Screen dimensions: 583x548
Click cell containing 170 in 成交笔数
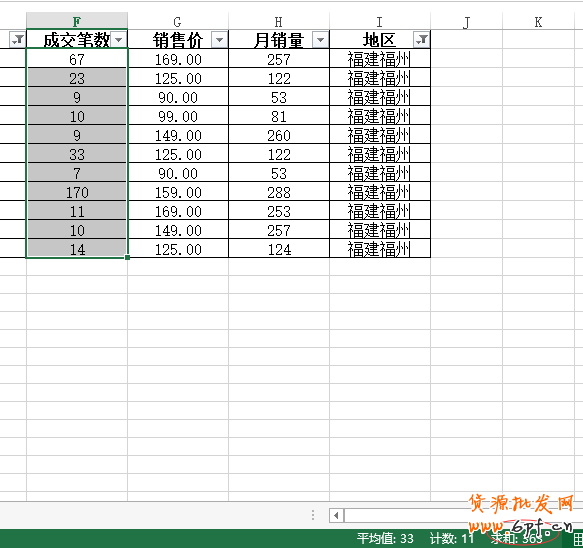77,192
